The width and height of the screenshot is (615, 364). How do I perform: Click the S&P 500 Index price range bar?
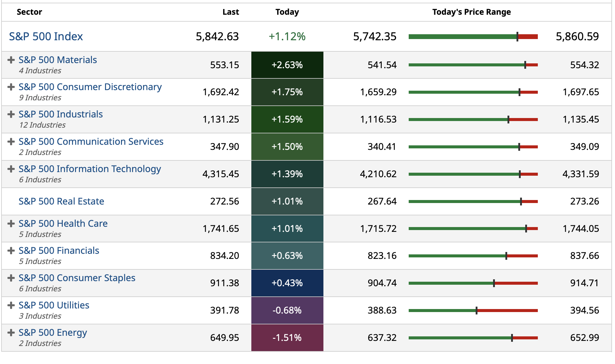point(473,37)
